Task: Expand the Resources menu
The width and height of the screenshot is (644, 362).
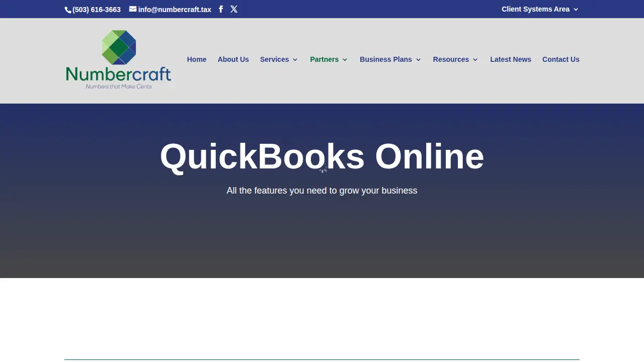Action: point(455,59)
